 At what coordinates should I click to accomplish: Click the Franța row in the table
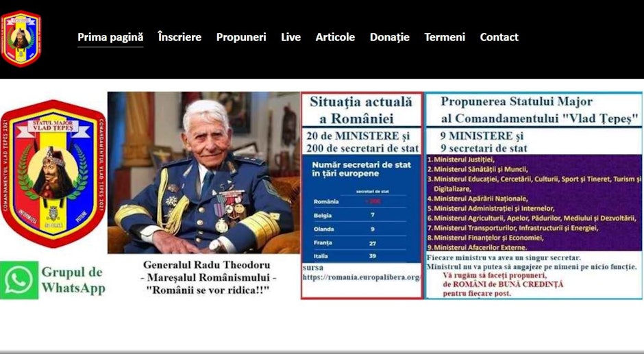360,242
